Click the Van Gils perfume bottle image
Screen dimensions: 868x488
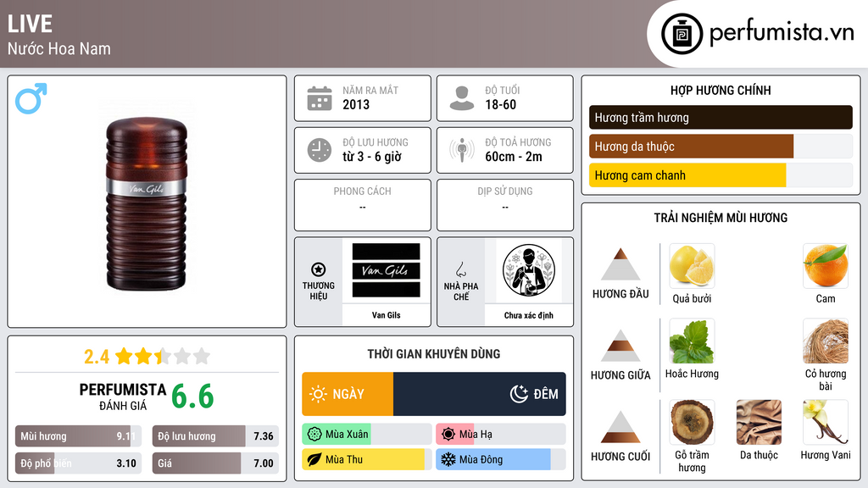point(147,203)
